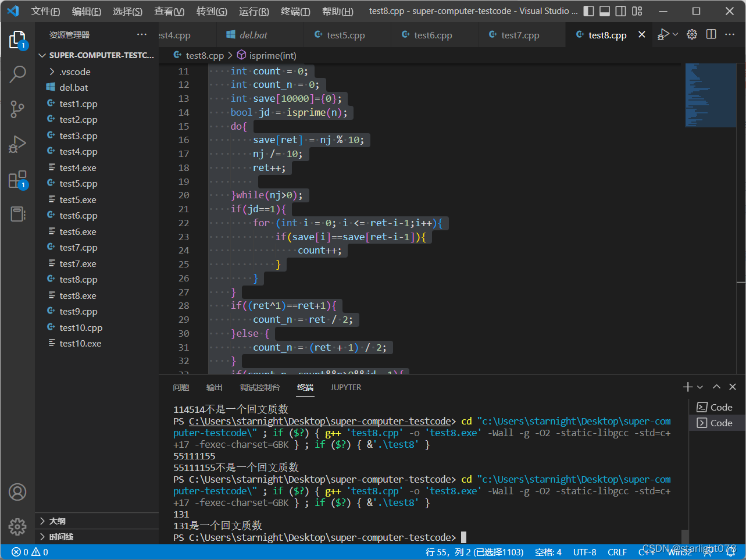Open the Run menu
746x560 pixels.
pos(254,11)
